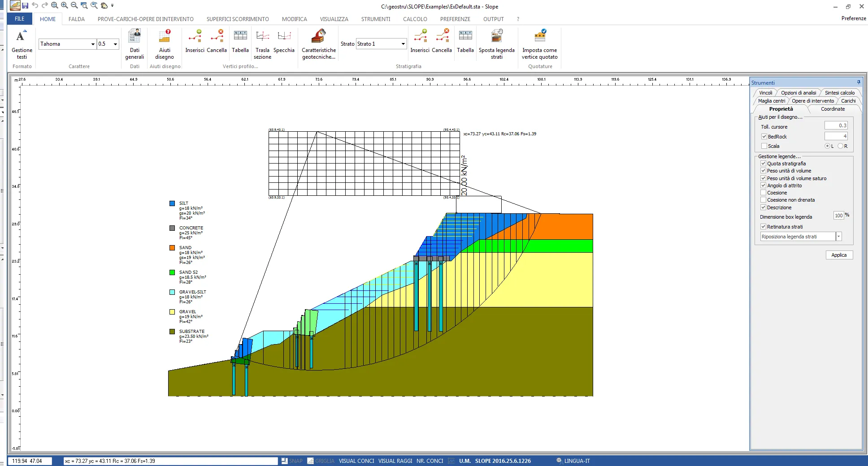Click Cancella in Vertici profilo group
868x466 pixels.
pos(217,41)
